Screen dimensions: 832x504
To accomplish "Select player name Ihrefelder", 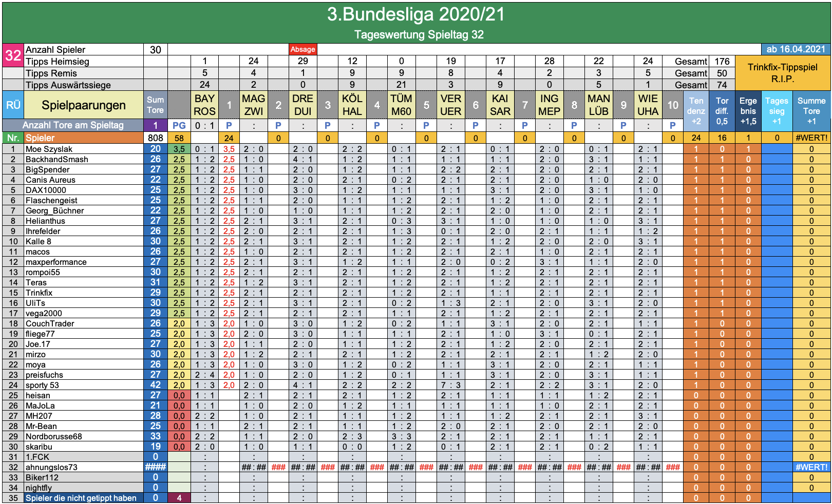I will (43, 231).
